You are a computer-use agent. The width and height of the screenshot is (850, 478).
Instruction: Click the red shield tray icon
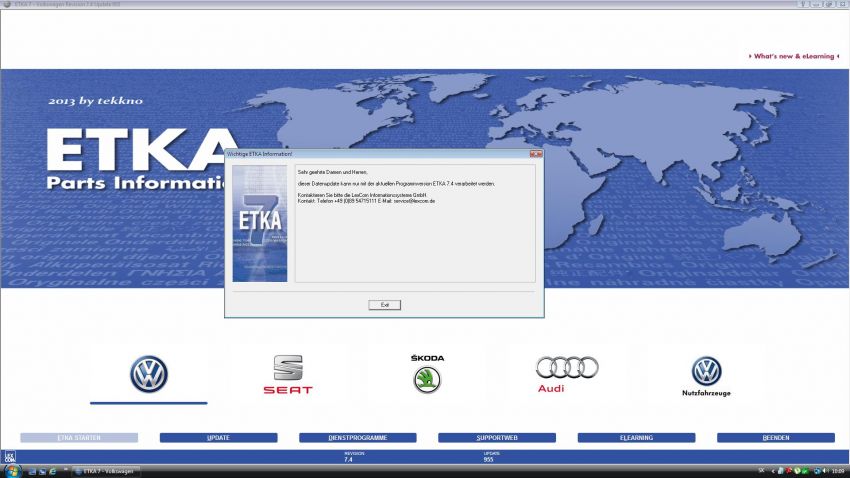click(789, 471)
